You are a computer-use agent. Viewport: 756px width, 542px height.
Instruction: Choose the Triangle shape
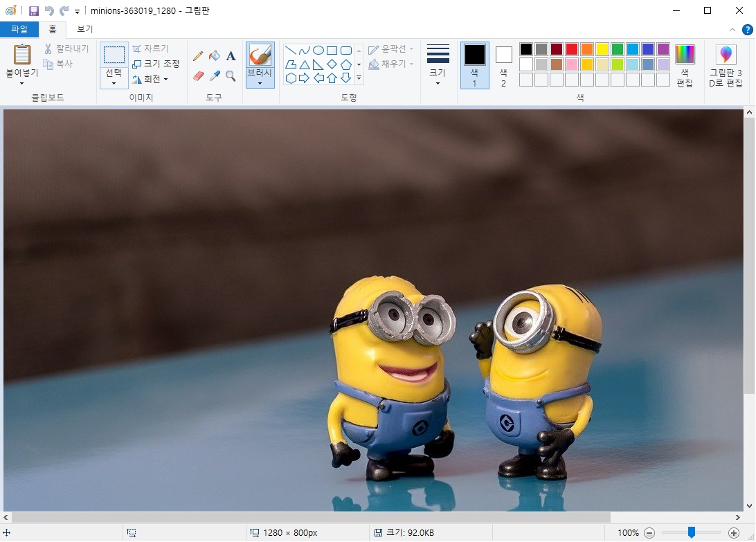click(x=304, y=64)
